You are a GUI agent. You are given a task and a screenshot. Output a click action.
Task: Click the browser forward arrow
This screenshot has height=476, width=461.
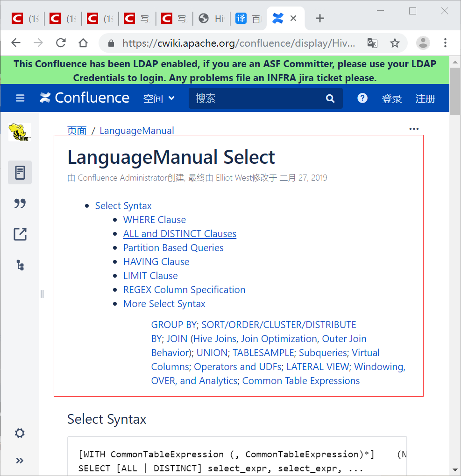38,43
